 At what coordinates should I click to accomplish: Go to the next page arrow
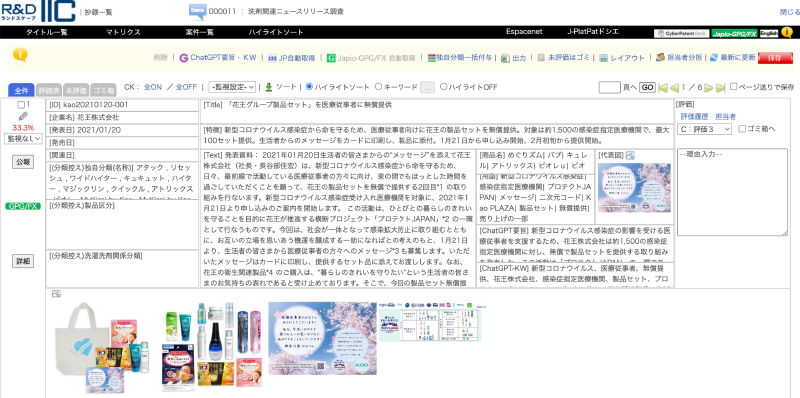[709, 88]
